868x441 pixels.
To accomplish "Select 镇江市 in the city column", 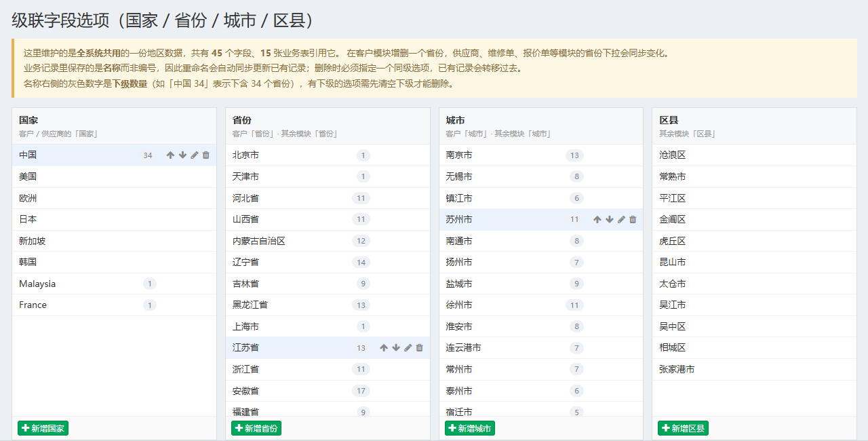I will (x=541, y=198).
